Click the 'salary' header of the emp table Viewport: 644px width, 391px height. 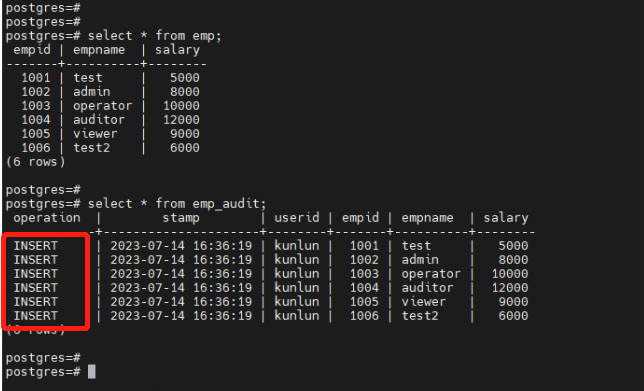point(177,50)
